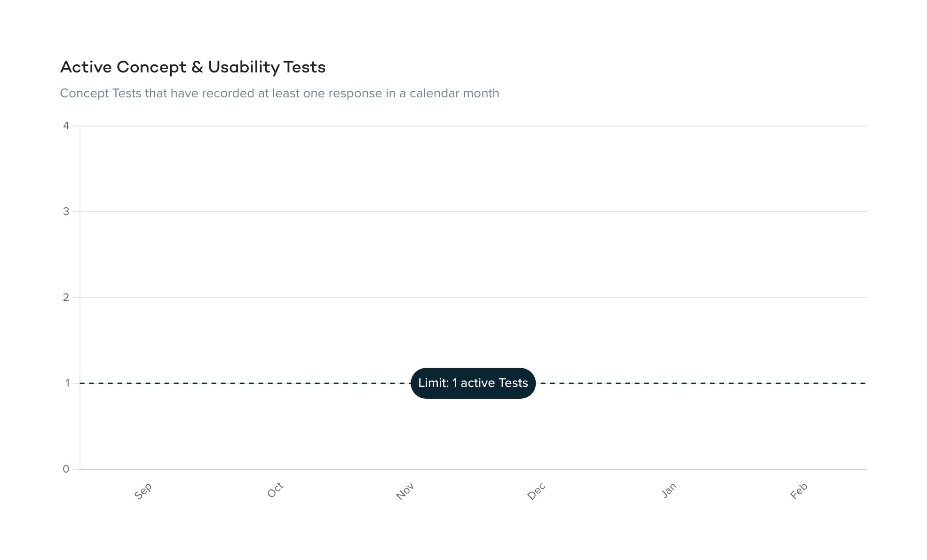The height and width of the screenshot is (560, 927).
Task: Click the y-axis value label 2
Action: (x=66, y=298)
